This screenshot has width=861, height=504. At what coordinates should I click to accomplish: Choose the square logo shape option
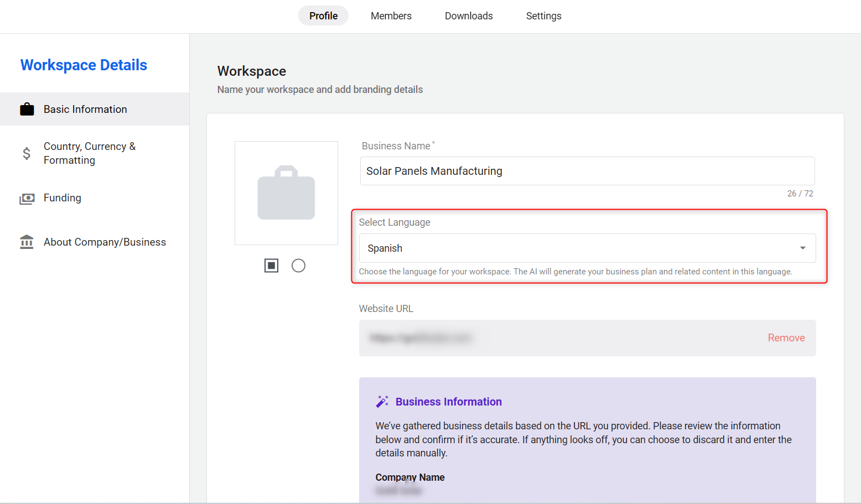271,266
